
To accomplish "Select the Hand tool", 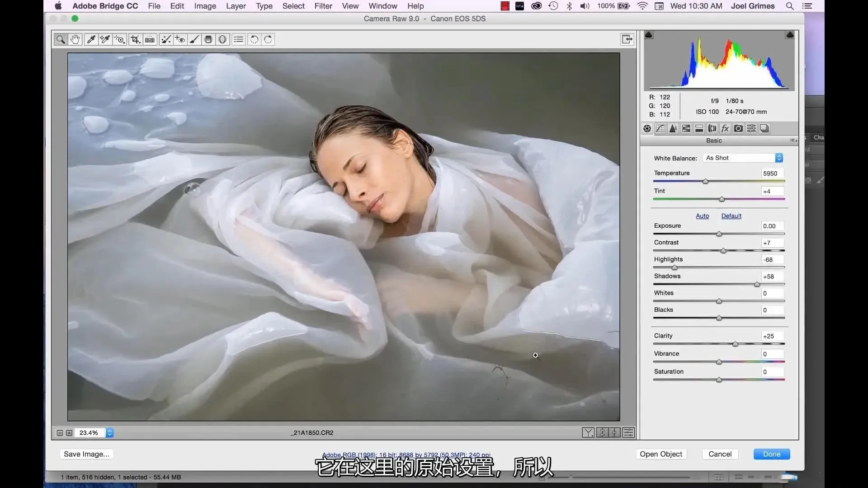I will 75,39.
